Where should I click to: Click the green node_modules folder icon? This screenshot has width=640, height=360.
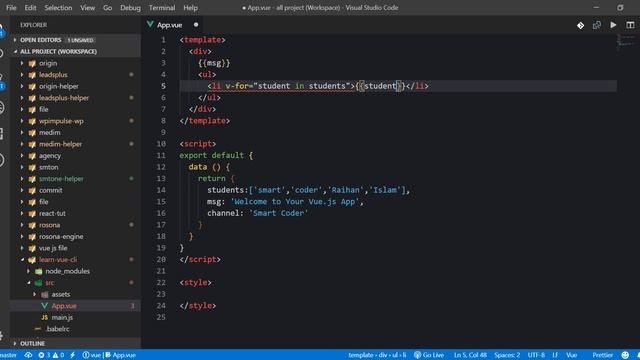click(x=38, y=271)
